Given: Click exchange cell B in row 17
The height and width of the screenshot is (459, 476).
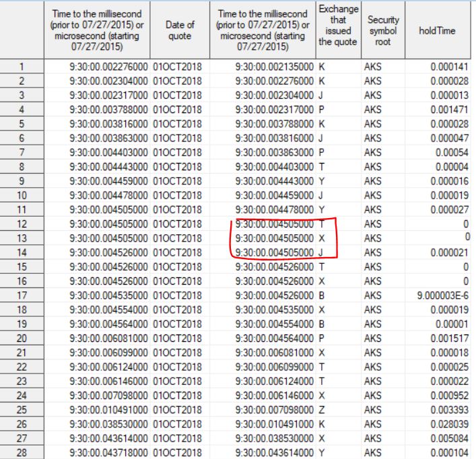Looking at the screenshot, I should (322, 295).
